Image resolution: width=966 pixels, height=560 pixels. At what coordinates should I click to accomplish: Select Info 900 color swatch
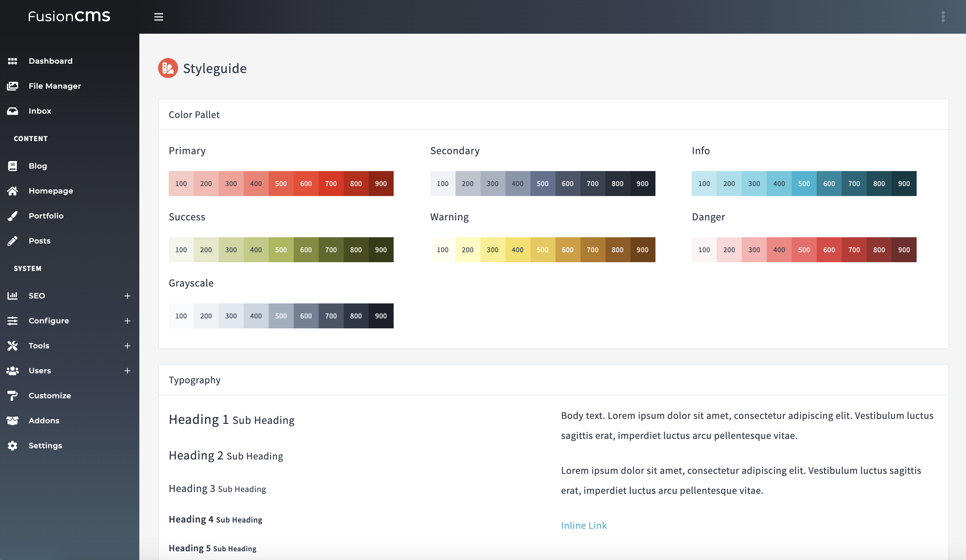904,184
